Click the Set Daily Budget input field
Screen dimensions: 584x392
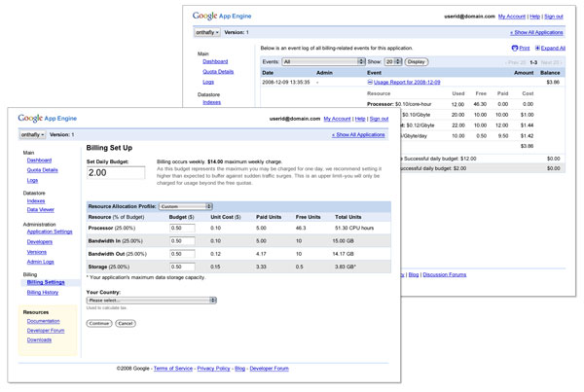(115, 172)
